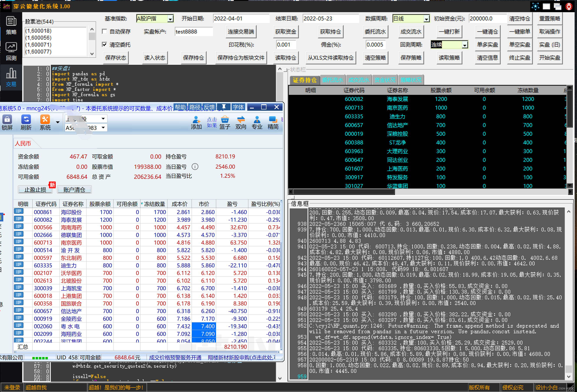Select the 人民币 currency tab
This screenshot has height=392, width=577.
pyautogui.click(x=23, y=144)
